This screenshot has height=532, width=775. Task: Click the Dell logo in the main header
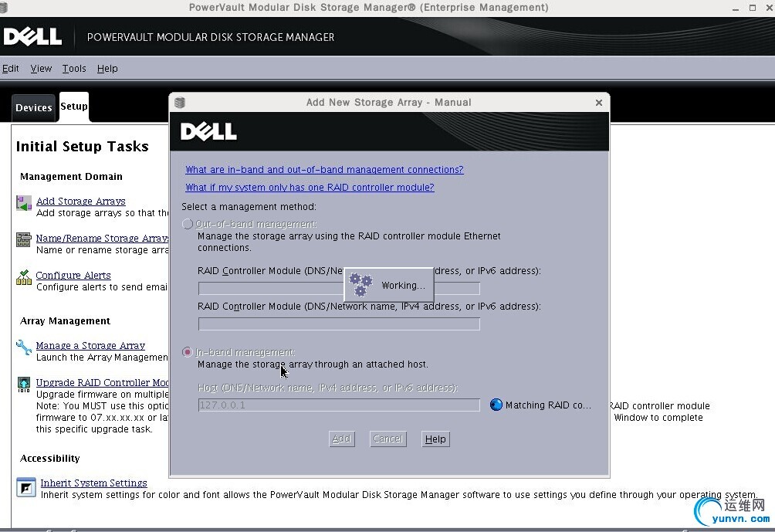32,36
